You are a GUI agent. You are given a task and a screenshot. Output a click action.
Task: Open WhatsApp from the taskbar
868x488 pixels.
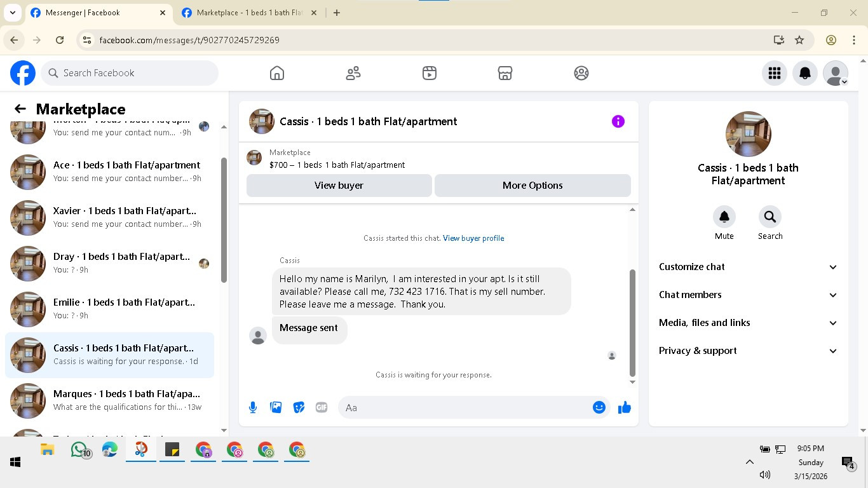coord(79,450)
